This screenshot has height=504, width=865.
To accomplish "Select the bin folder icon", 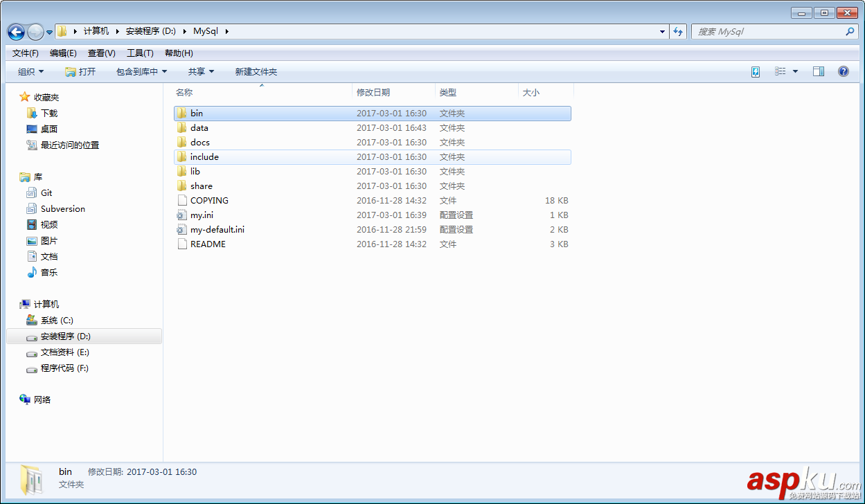I will coord(181,114).
